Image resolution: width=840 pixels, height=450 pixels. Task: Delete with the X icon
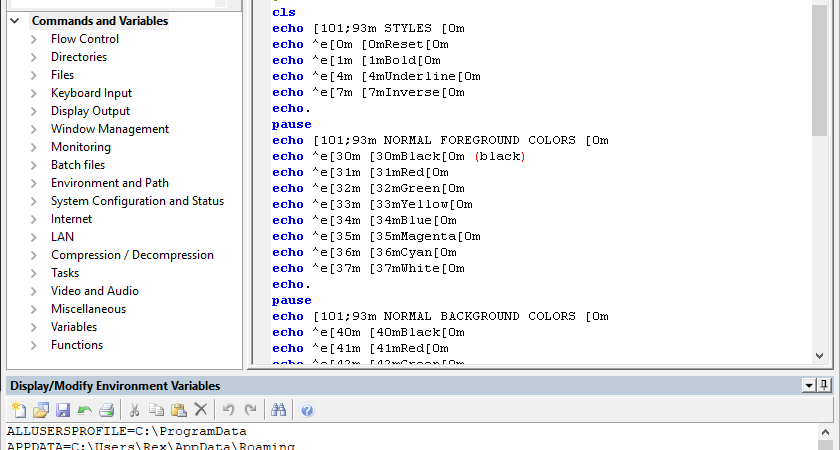[x=200, y=410]
